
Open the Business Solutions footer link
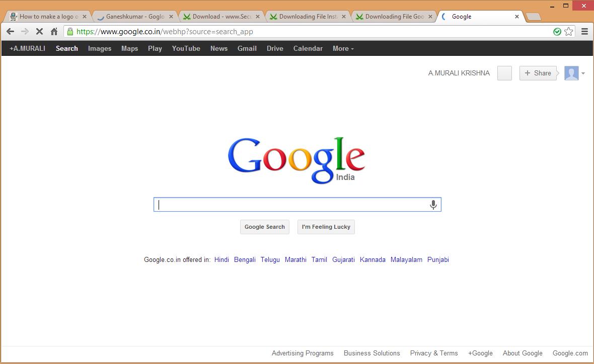click(x=372, y=353)
